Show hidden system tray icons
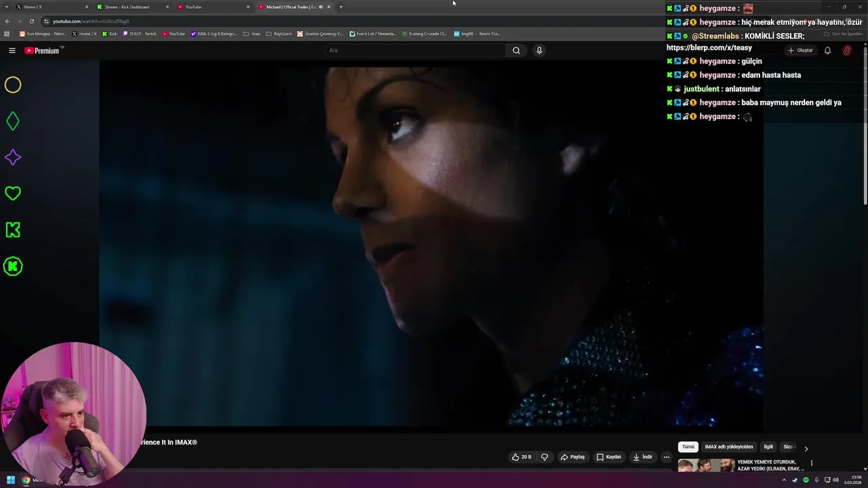Screen dimensions: 868x488 coord(784,480)
